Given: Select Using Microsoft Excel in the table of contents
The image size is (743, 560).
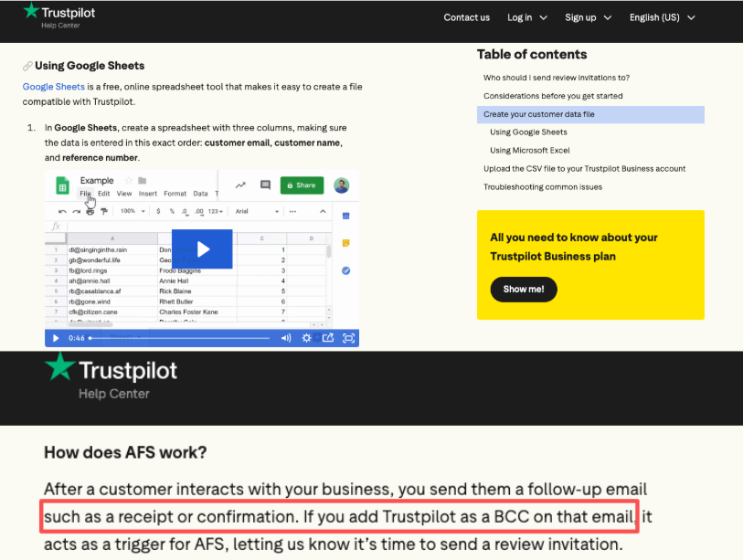Looking at the screenshot, I should tap(530, 150).
